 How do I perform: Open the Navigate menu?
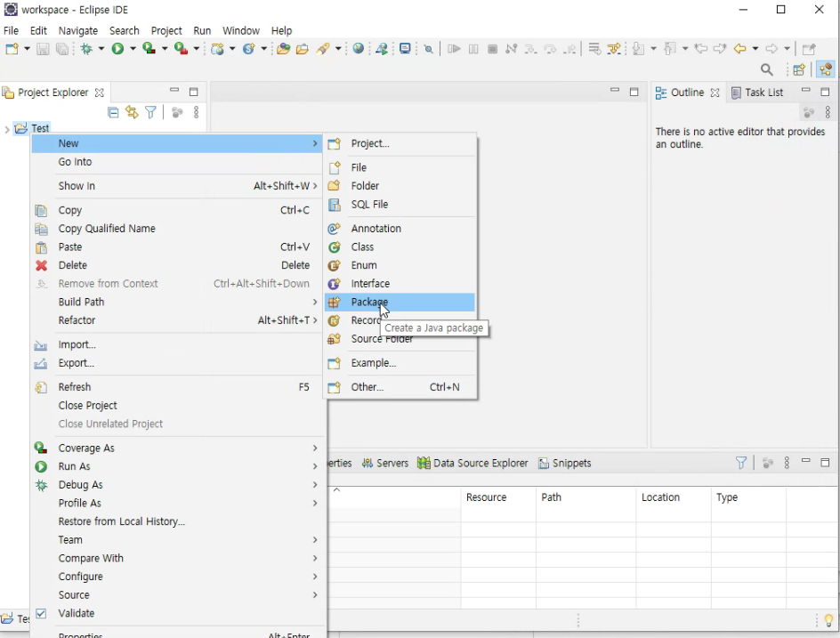click(78, 30)
